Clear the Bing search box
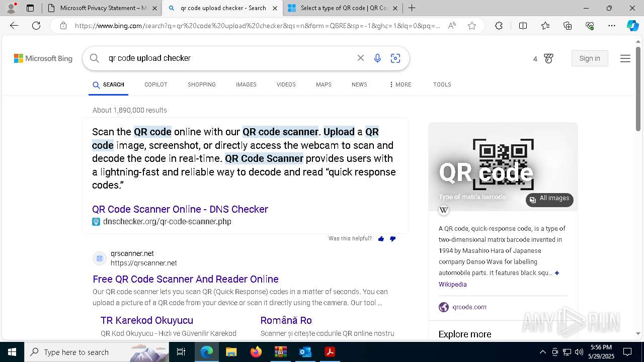Image resolution: width=644 pixels, height=362 pixels. [x=361, y=58]
